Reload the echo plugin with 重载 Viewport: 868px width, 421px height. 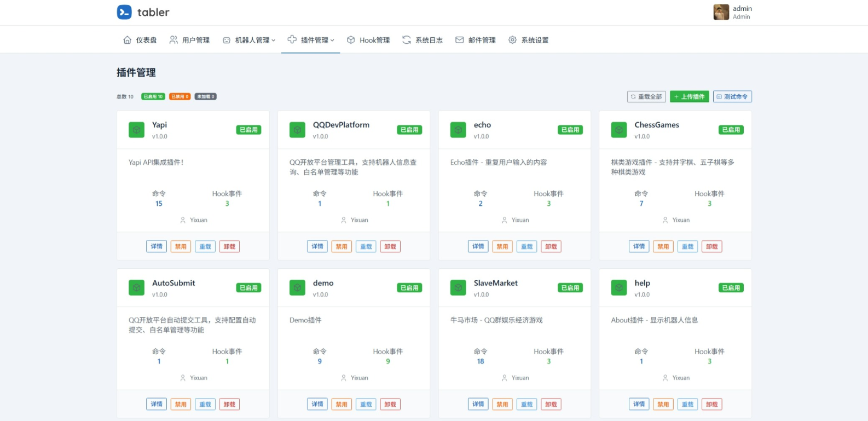click(527, 246)
